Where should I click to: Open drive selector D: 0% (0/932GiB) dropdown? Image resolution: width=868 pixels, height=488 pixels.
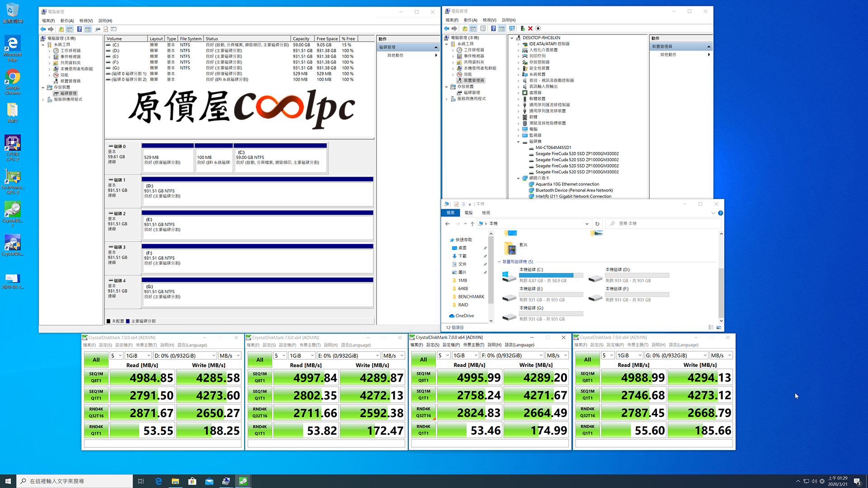click(185, 356)
